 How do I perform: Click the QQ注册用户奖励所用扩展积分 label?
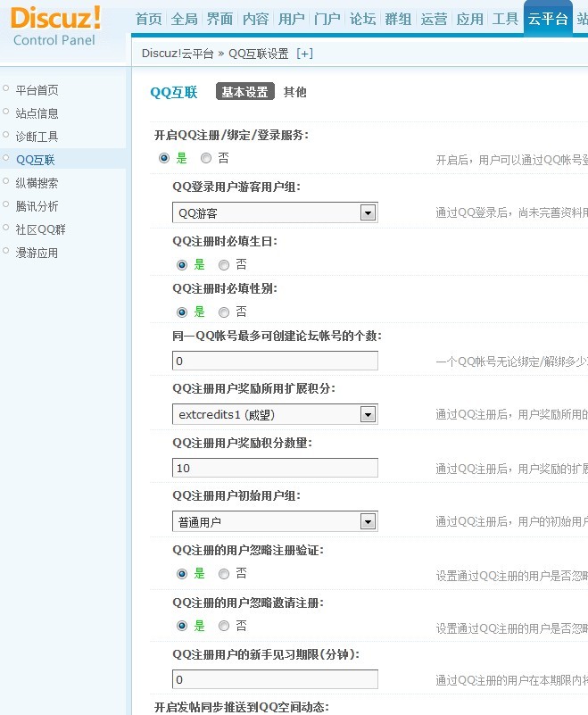click(x=254, y=388)
